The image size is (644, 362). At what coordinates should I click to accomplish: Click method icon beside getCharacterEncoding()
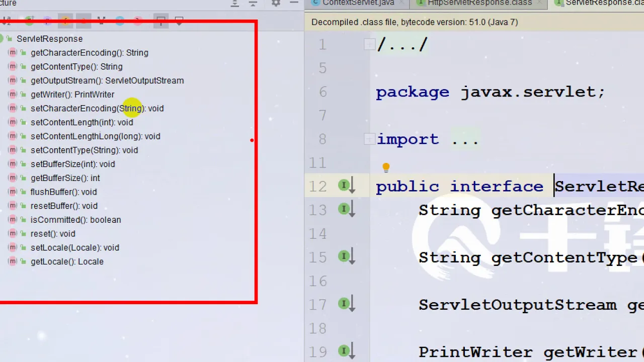13,52
